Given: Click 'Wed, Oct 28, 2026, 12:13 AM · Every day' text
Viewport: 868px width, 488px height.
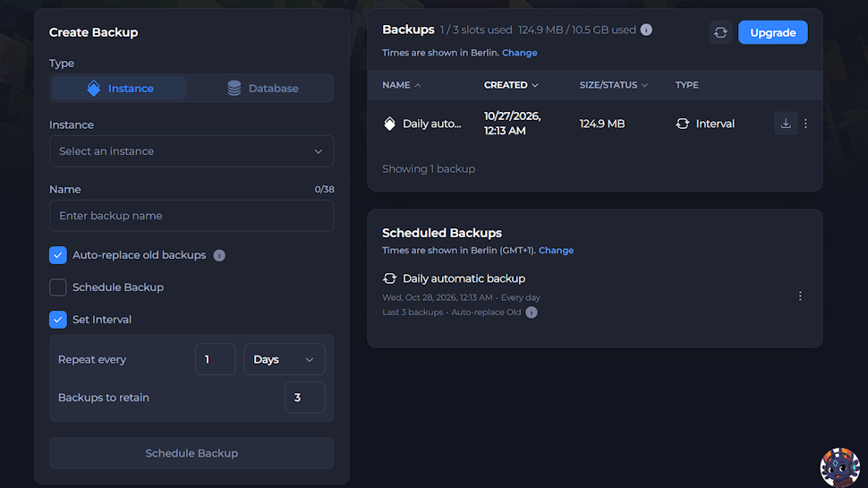Looking at the screenshot, I should point(461,297).
